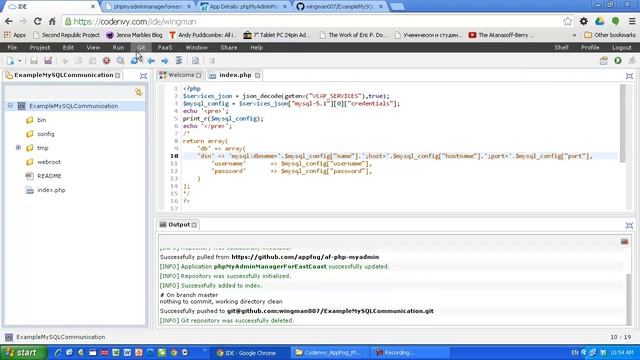Screen dimensions: 640x360
Task: Click the format code toolbar icon
Action: click(x=179, y=61)
